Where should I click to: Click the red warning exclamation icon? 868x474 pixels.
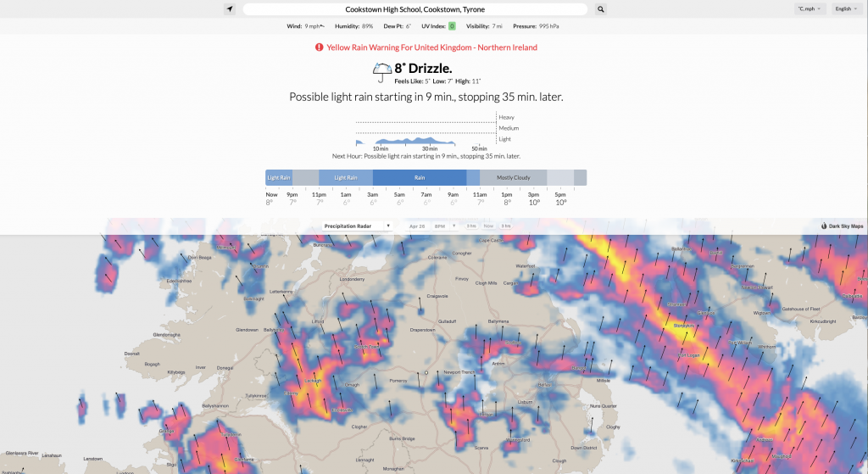coord(320,47)
